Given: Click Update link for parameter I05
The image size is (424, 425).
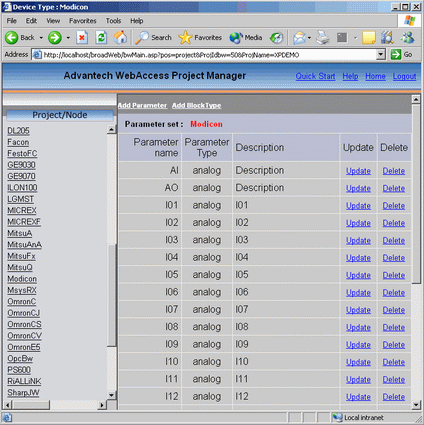Looking at the screenshot, I should pos(358,275).
